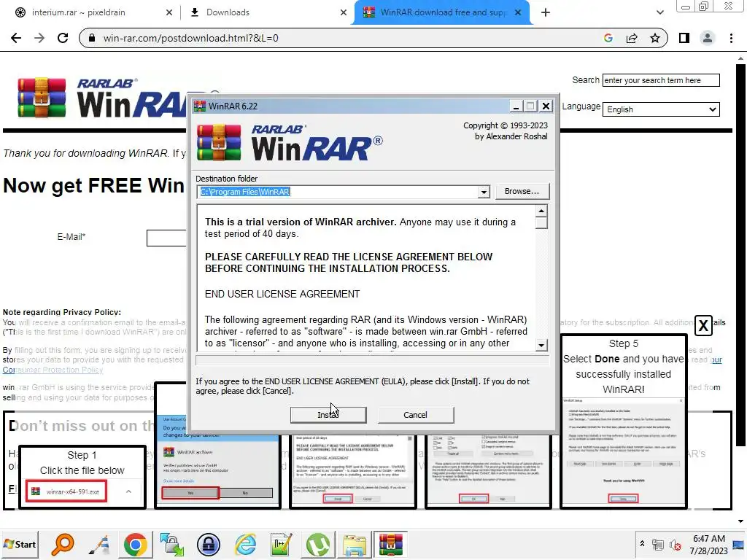Close the interium.rar pixeldrain tab
This screenshot has width=747, height=560.
[x=169, y=13]
